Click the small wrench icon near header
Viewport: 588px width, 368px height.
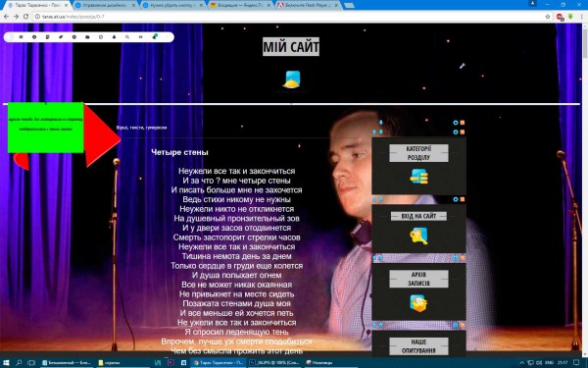(462, 66)
